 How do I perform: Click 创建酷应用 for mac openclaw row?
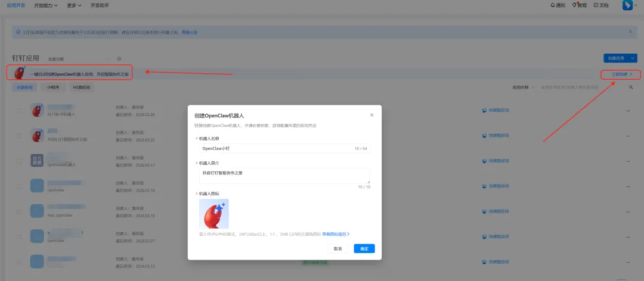(x=496, y=211)
